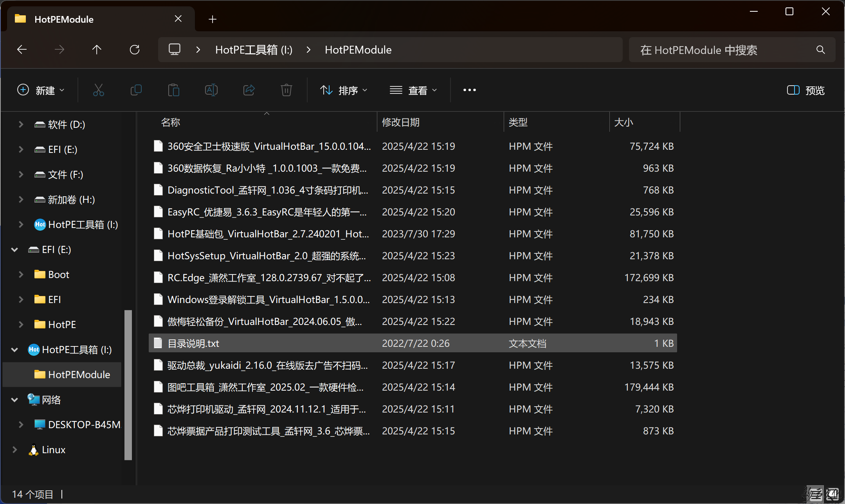Select HotPEModule folder in sidebar
845x504 pixels.
(x=62, y=375)
